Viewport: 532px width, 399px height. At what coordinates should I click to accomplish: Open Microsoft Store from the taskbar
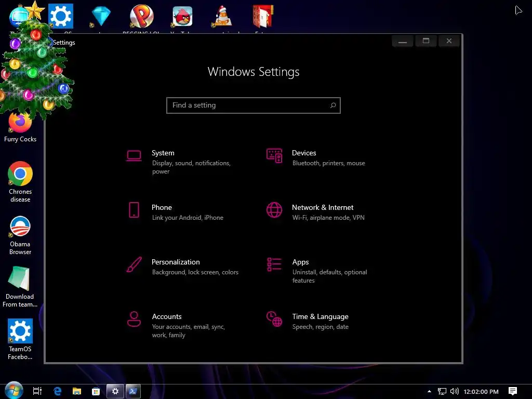click(x=96, y=391)
